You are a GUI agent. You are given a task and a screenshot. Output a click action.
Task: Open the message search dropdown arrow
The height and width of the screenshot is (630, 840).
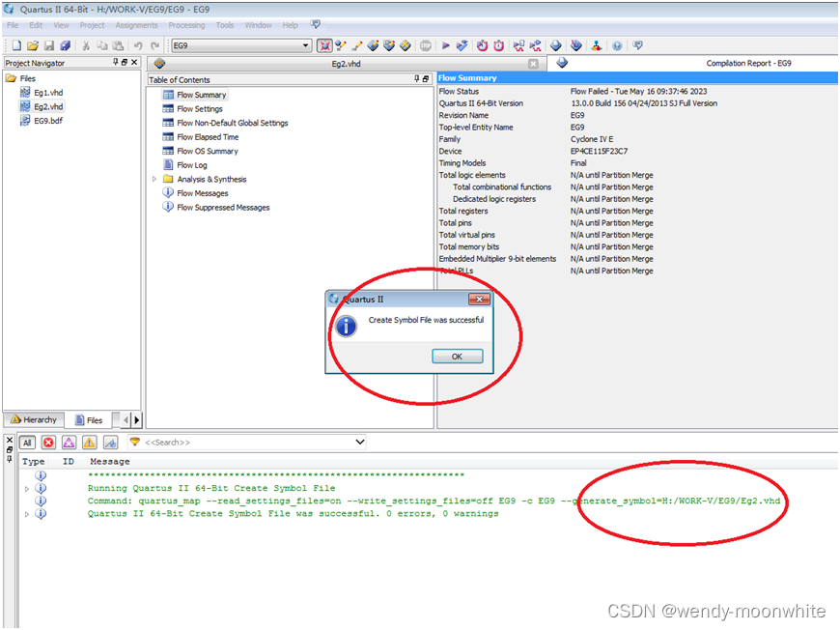[x=360, y=443]
